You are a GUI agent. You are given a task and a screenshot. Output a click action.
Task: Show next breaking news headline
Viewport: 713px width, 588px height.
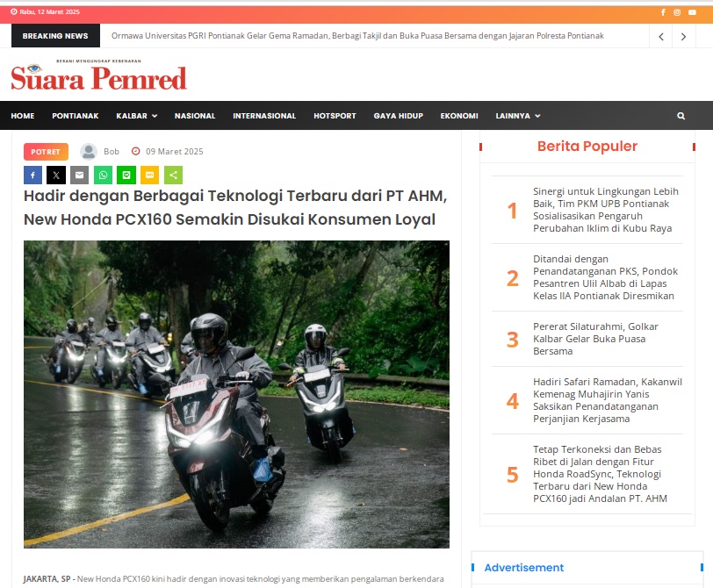[683, 36]
